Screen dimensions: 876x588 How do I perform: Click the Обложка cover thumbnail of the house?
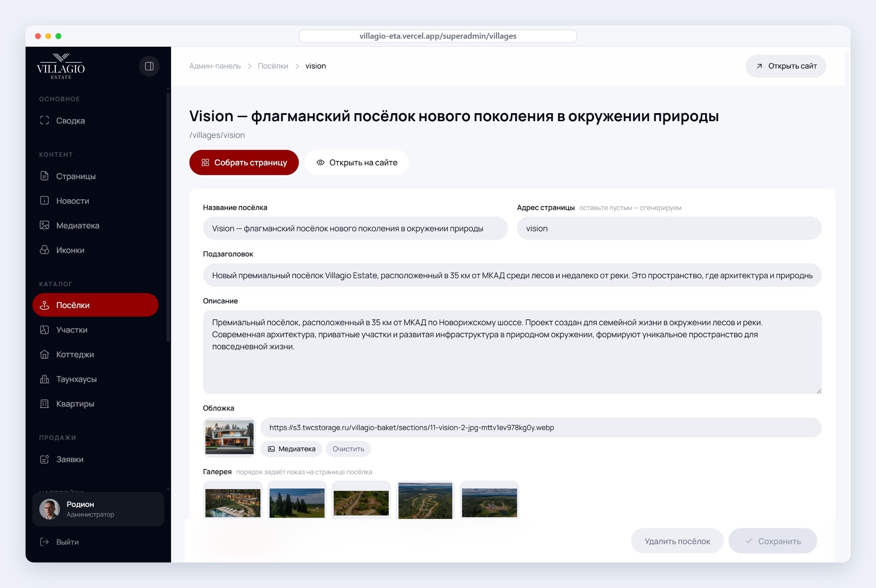click(229, 438)
